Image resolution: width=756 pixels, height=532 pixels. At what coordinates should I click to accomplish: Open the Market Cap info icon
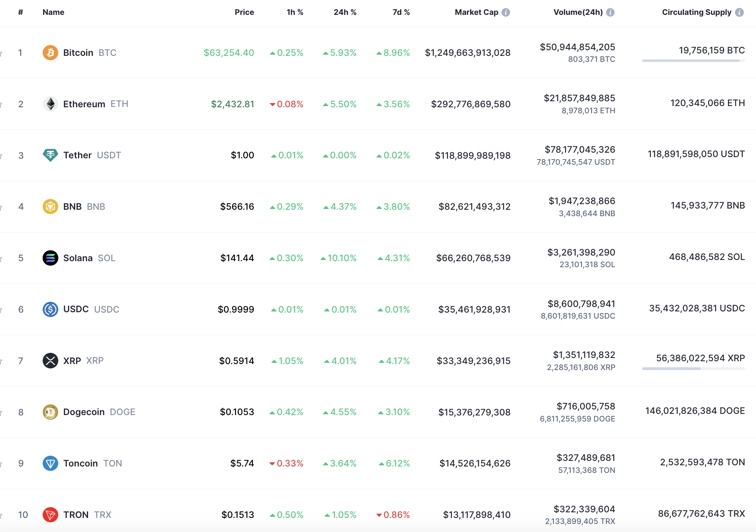506,12
